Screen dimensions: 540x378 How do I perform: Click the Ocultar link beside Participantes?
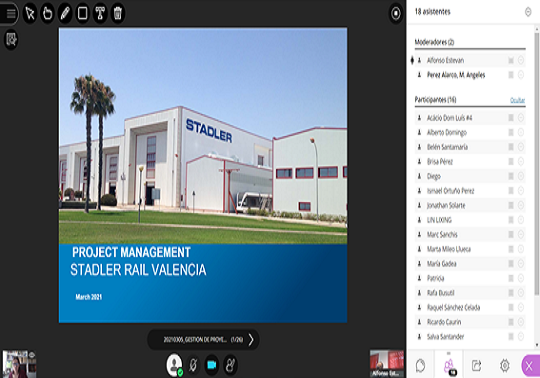[517, 100]
